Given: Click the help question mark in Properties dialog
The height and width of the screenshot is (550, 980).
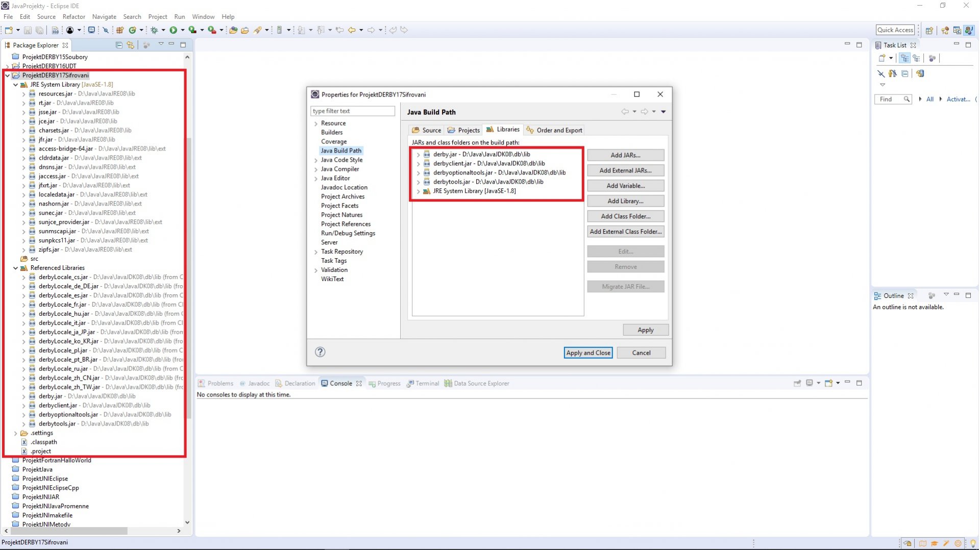Looking at the screenshot, I should [x=320, y=352].
